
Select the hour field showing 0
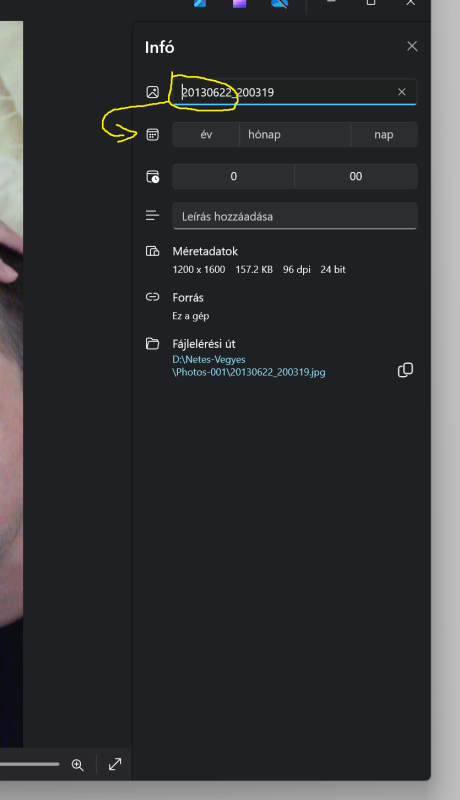[x=234, y=177]
